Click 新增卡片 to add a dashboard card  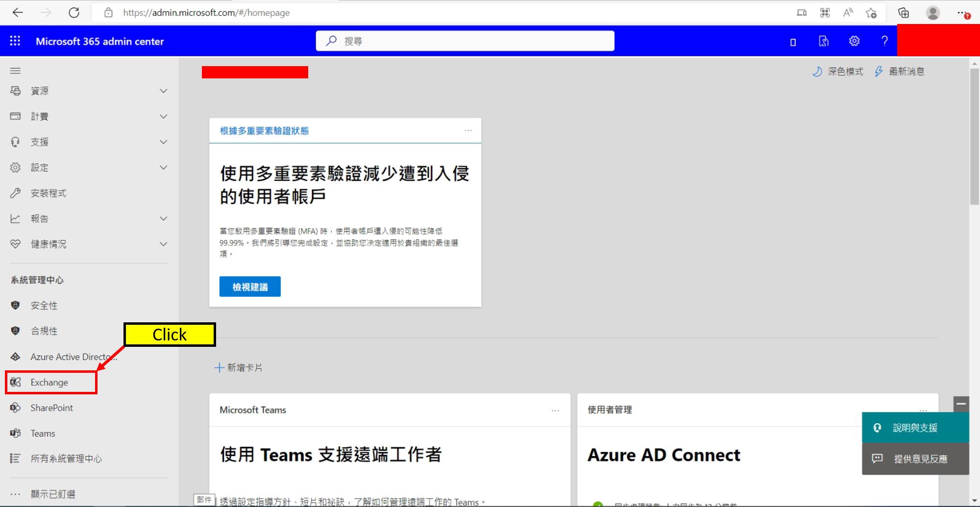pos(239,367)
